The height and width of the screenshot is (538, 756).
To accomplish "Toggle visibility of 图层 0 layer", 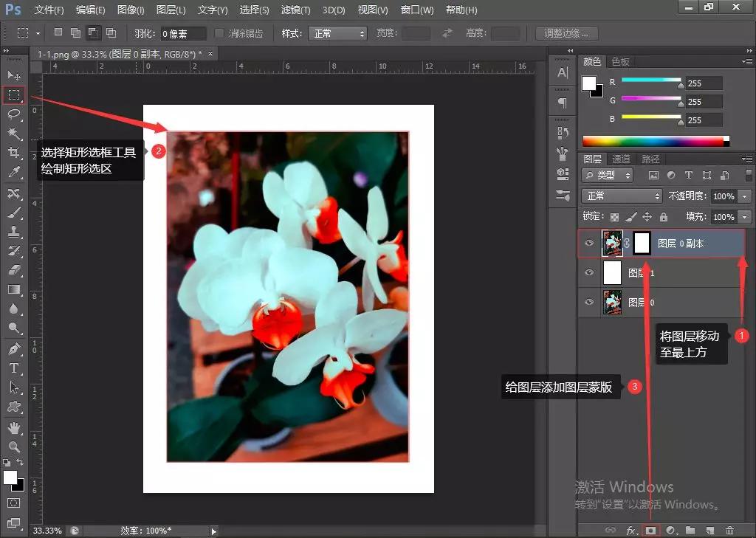I will tap(589, 302).
